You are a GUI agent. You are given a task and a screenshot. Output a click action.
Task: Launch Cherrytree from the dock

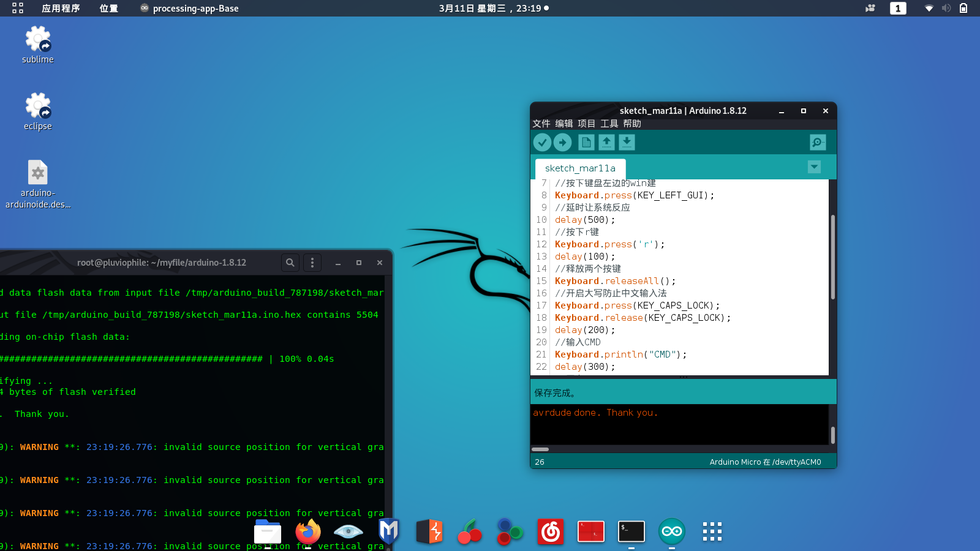[x=470, y=531]
